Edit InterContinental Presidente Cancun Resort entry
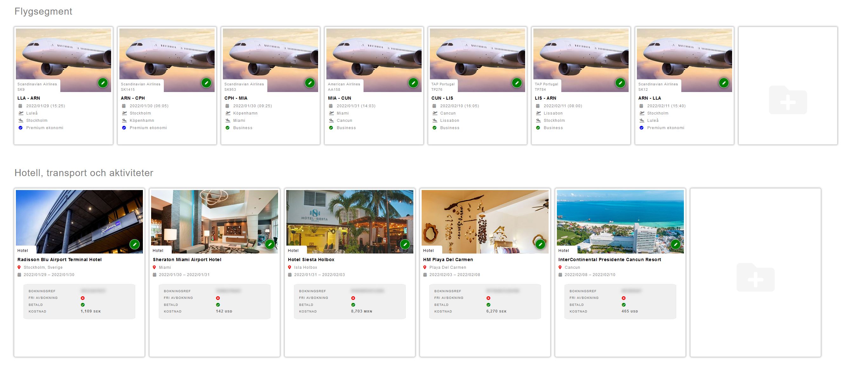The image size is (868, 369). click(x=675, y=244)
